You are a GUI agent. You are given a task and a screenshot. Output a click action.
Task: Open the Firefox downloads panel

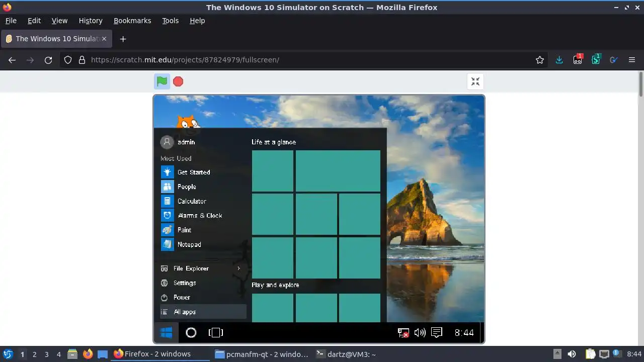point(559,60)
